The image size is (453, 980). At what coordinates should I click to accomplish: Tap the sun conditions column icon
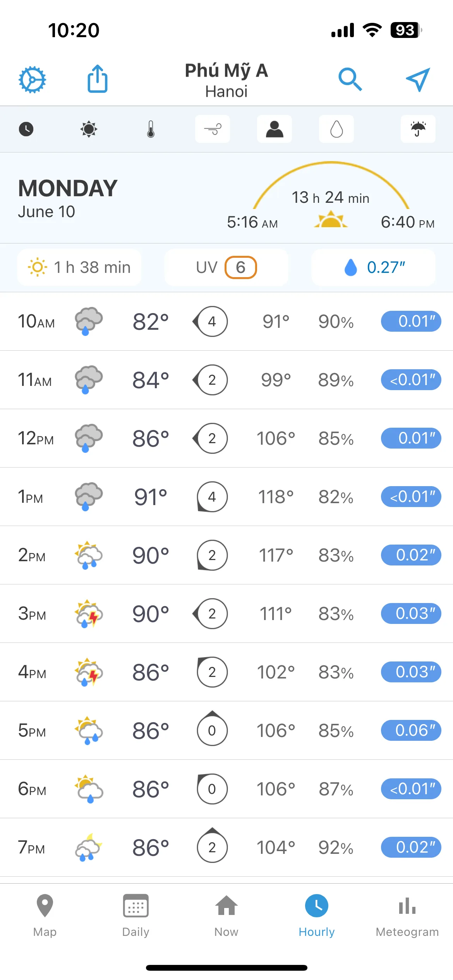click(x=89, y=129)
